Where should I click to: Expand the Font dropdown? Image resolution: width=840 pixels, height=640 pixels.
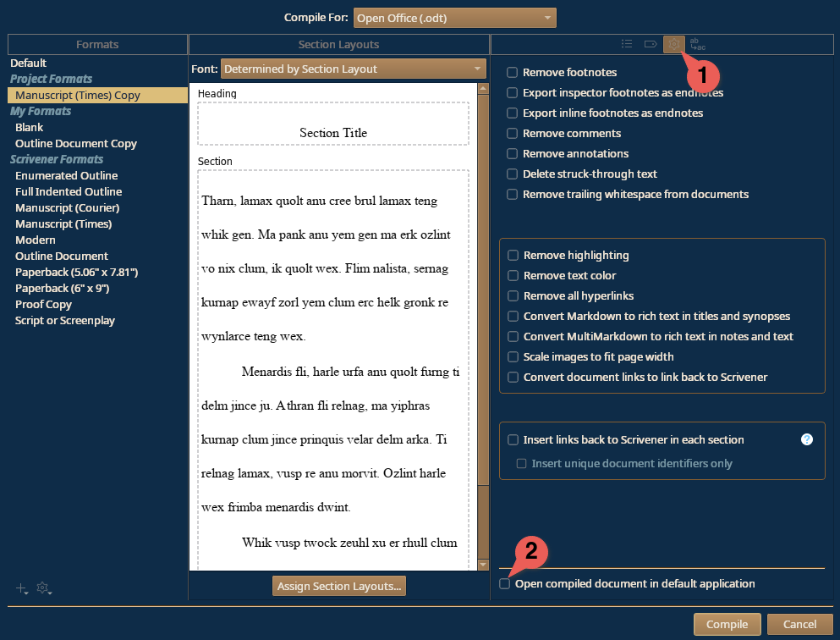354,69
